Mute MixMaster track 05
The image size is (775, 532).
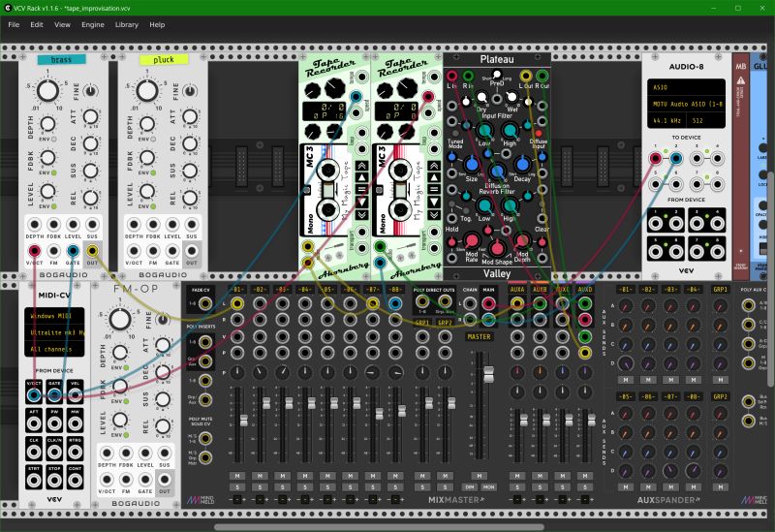(327, 476)
